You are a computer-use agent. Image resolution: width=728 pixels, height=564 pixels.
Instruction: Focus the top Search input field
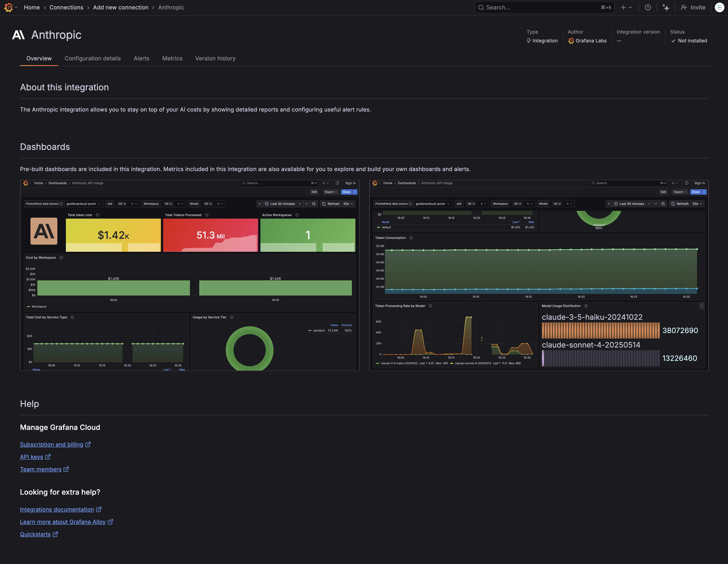click(540, 7)
